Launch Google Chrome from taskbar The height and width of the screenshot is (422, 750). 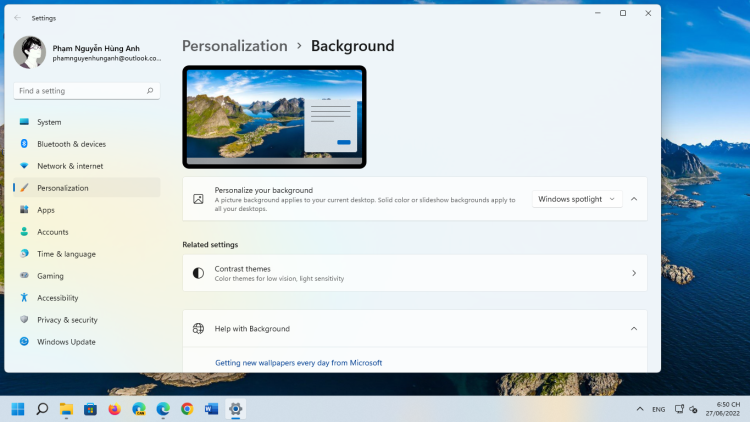pos(187,409)
